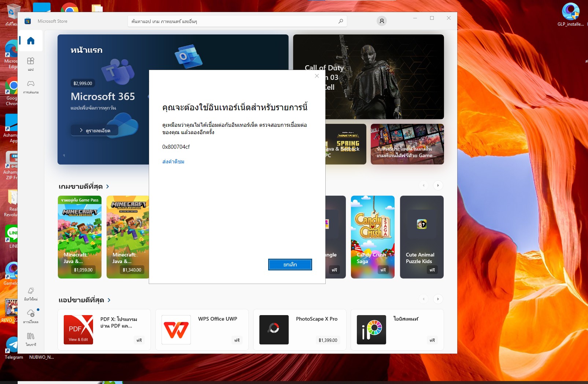
Task: Click the ฿2,999.00 price tag
Action: point(83,84)
